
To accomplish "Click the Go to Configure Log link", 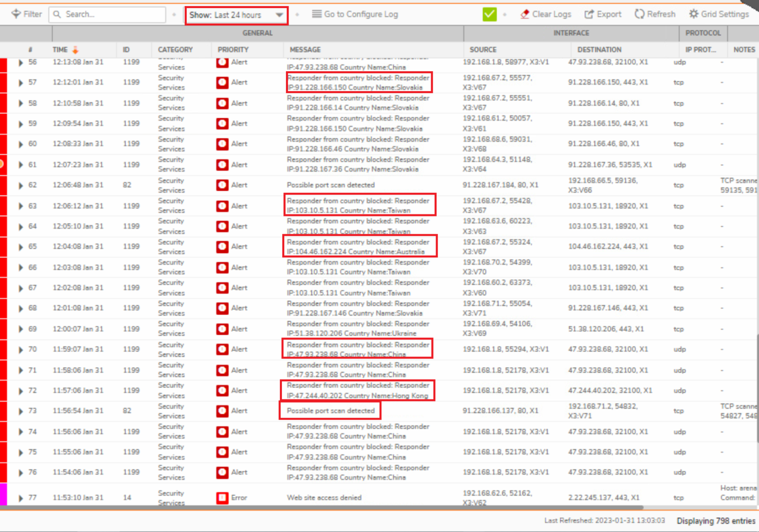I will [x=361, y=14].
